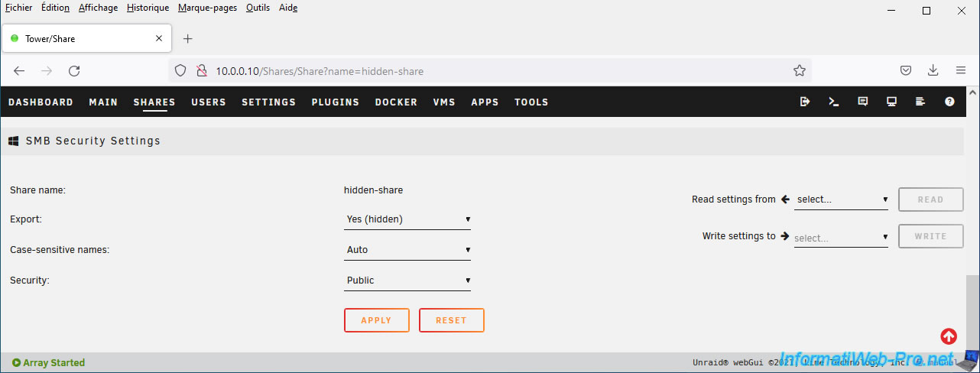Image resolution: width=980 pixels, height=373 pixels.
Task: Open the Historique menu
Action: [148, 8]
